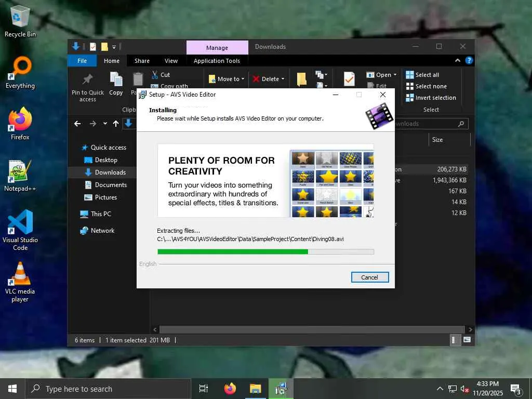Switch to the Home ribbon tab
This screenshot has height=399, width=532.
pos(112,61)
